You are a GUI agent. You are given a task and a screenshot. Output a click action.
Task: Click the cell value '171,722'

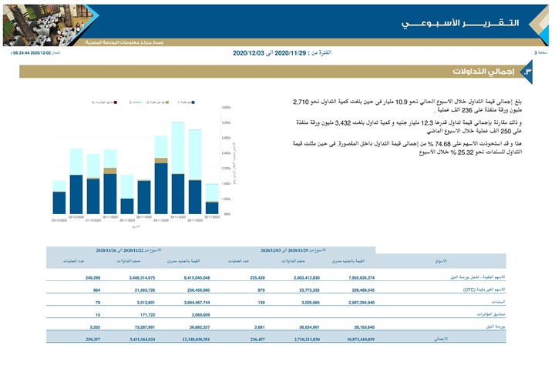tap(147, 315)
